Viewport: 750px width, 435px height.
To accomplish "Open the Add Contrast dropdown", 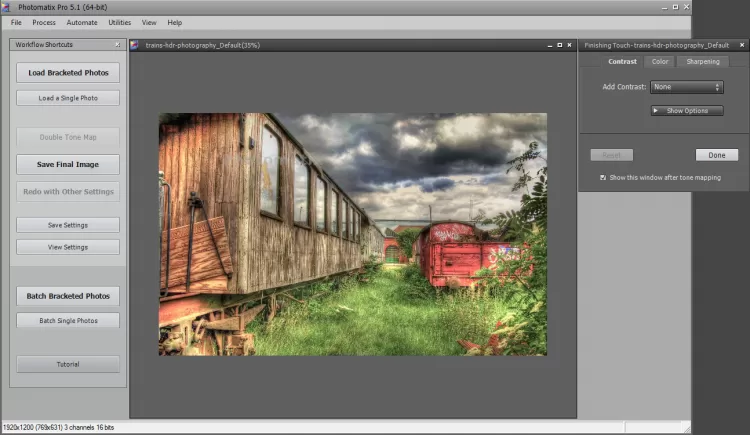I will pos(686,87).
